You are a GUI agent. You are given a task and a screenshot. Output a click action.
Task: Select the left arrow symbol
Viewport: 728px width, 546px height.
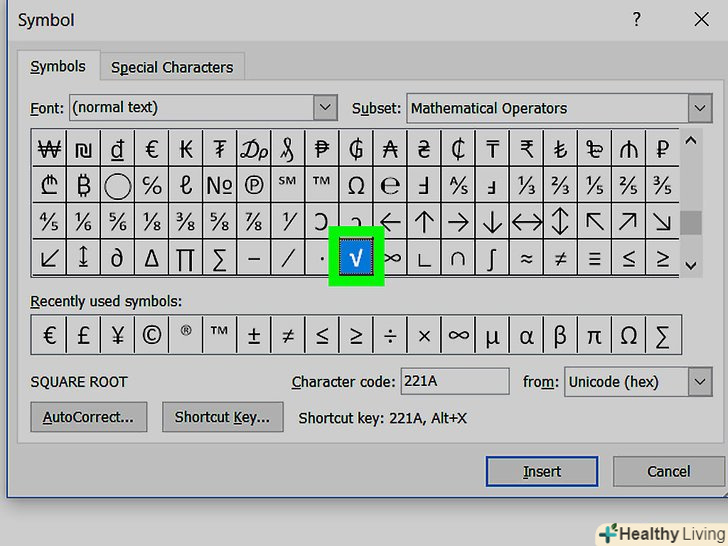point(390,221)
